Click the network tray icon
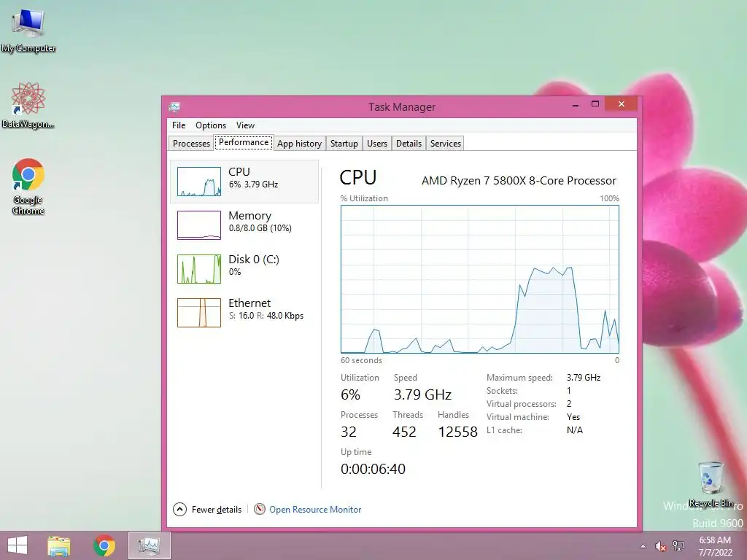This screenshot has height=560, width=747. click(678, 546)
